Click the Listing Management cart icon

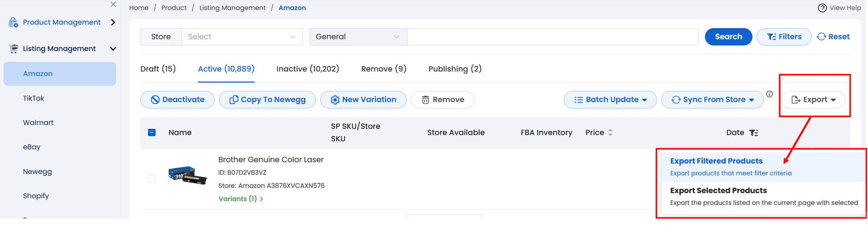click(13, 49)
